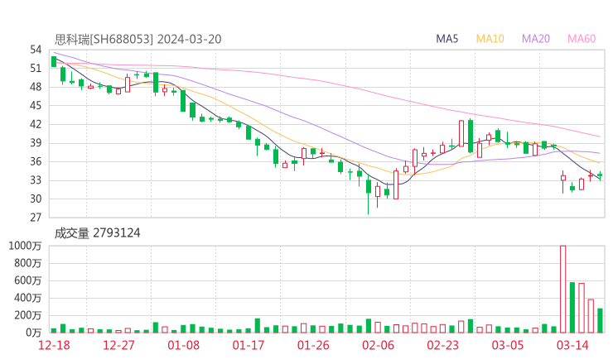Click the 成交量 2793124 volume label
The width and height of the screenshot is (613, 364).
click(x=97, y=233)
